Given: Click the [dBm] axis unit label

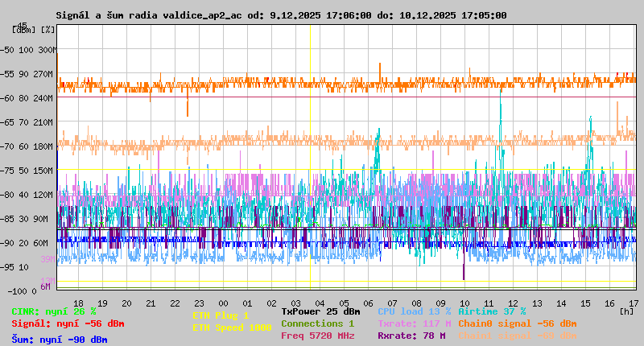Looking at the screenshot, I should click(23, 30).
